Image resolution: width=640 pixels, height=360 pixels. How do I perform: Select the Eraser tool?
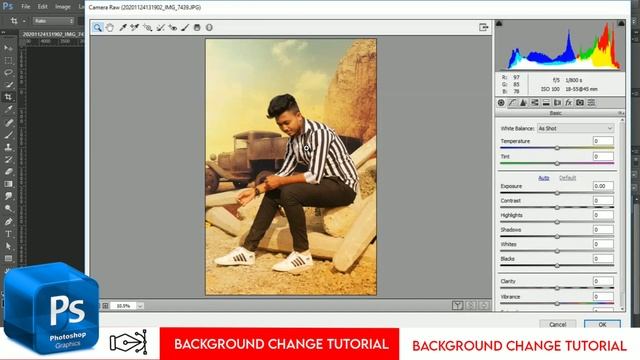pyautogui.click(x=8, y=171)
